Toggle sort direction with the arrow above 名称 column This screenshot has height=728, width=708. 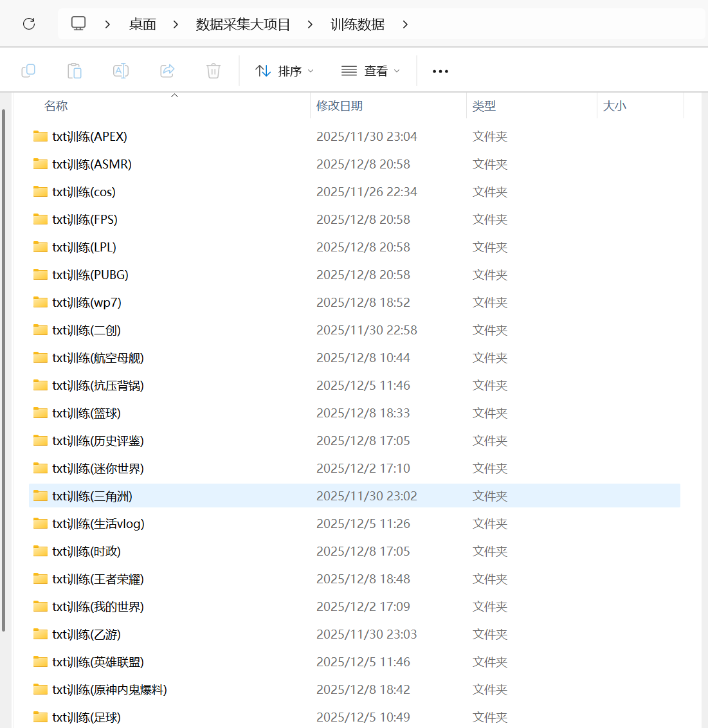(174, 95)
